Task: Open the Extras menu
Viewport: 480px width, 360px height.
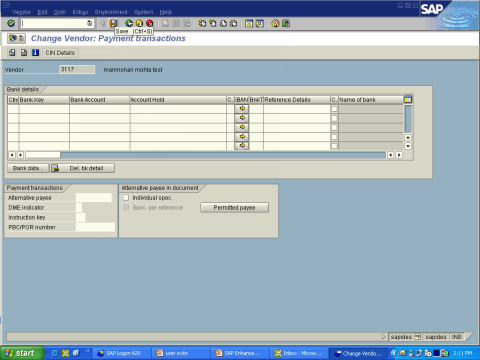Action: 80,12
